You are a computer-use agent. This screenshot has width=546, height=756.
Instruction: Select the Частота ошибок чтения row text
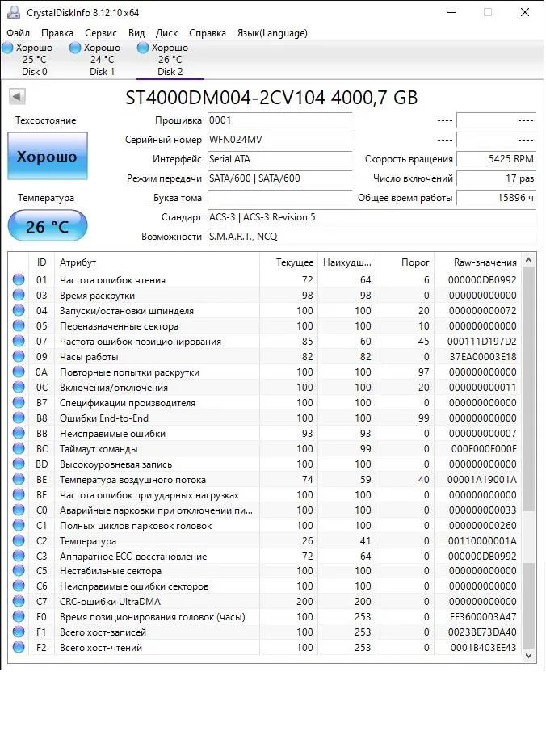[x=112, y=280]
